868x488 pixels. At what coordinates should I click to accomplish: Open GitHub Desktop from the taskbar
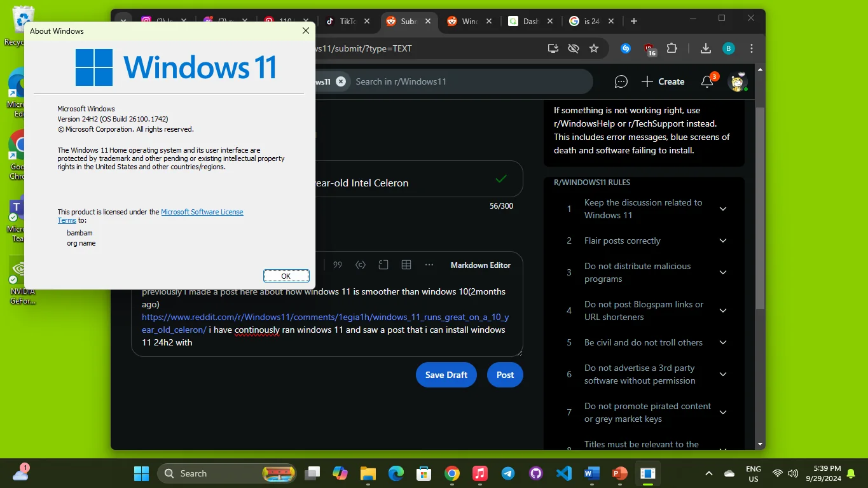coord(536,473)
